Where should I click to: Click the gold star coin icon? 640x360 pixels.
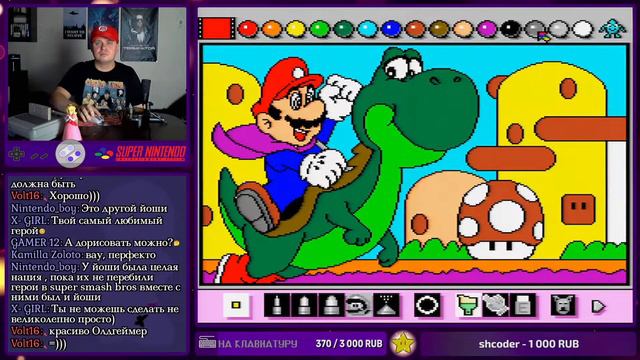point(403,343)
